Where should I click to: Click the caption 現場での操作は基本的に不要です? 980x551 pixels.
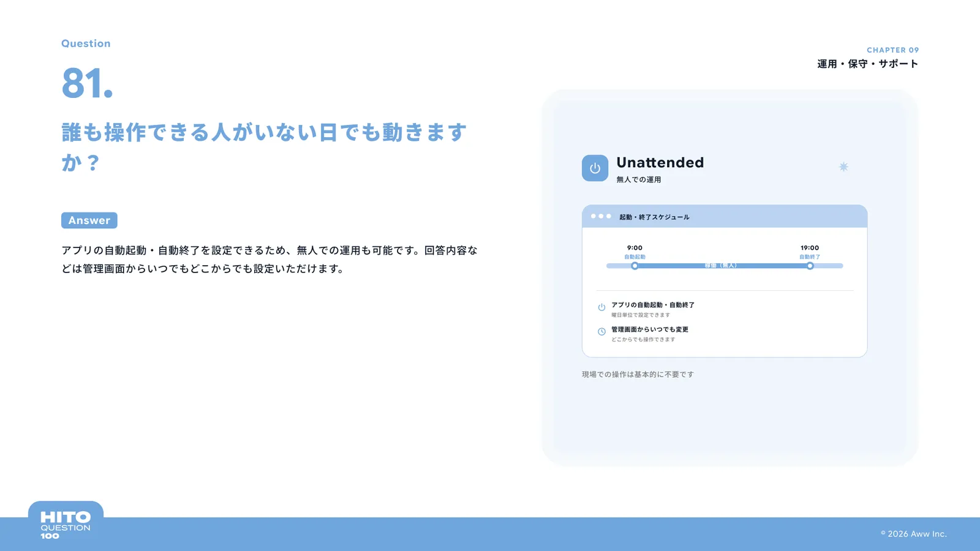tap(638, 374)
